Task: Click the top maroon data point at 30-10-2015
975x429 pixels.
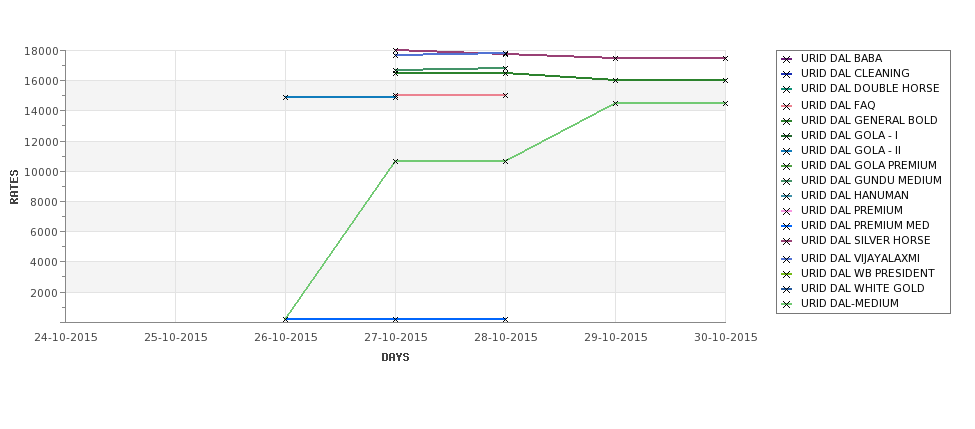Action: [x=725, y=58]
